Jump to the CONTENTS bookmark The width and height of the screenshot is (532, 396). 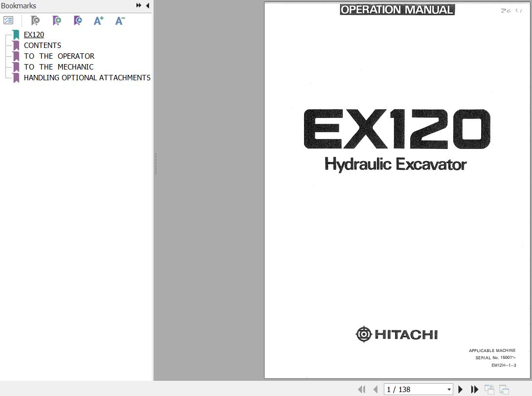43,46
